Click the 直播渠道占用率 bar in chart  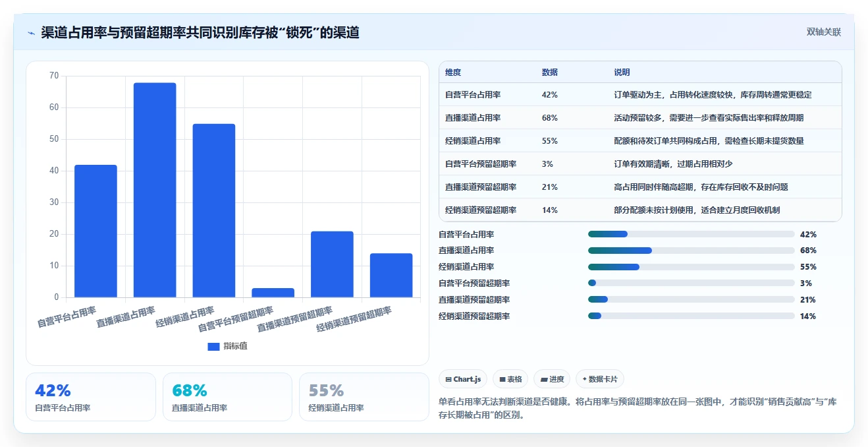[x=155, y=190]
